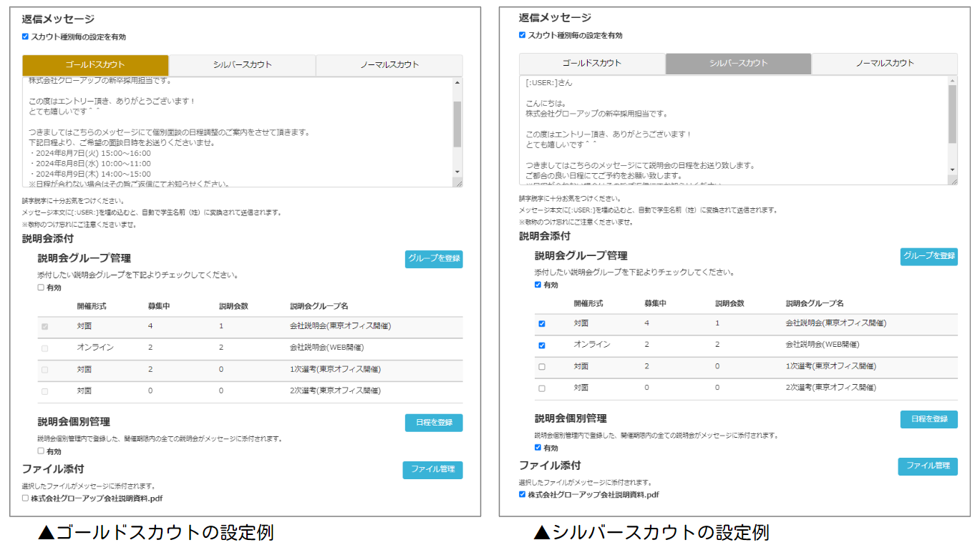
Task: Check 1次選考(東京オフィス開催) row in Silver Scout example
Action: pyautogui.click(x=541, y=367)
